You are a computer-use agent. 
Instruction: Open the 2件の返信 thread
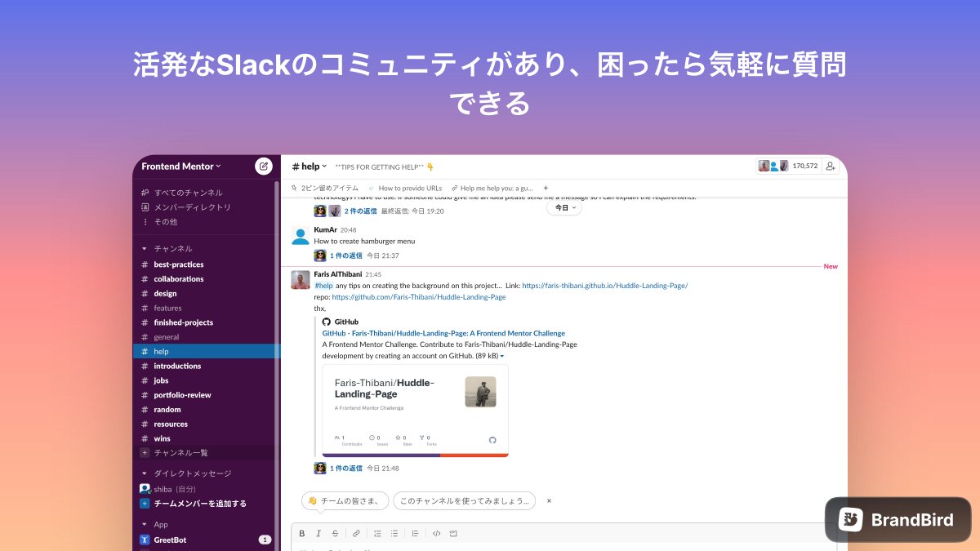[x=359, y=211]
